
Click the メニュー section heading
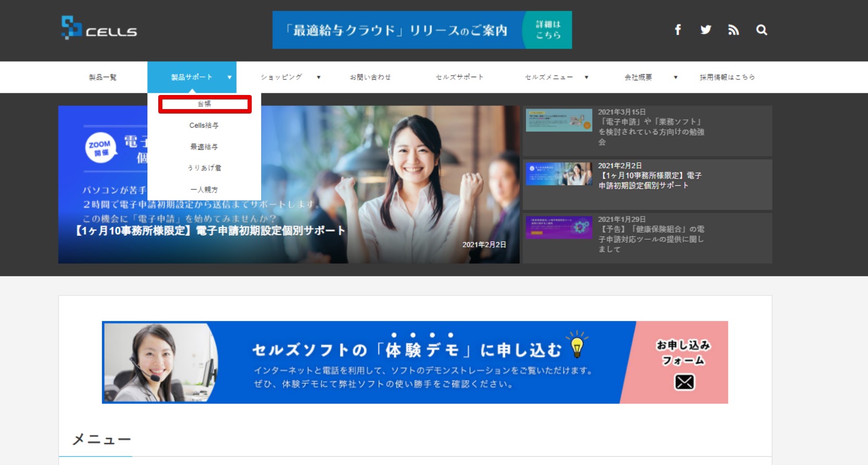(x=101, y=439)
